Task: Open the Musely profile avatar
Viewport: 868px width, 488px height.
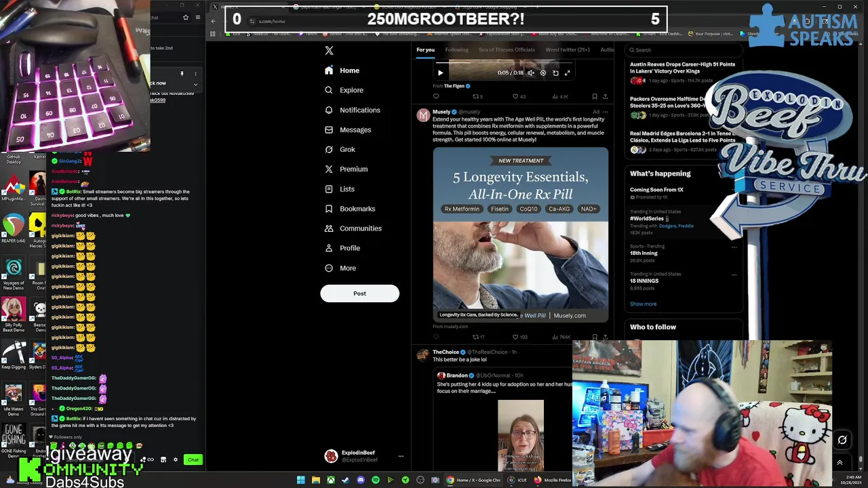Action: 422,116
